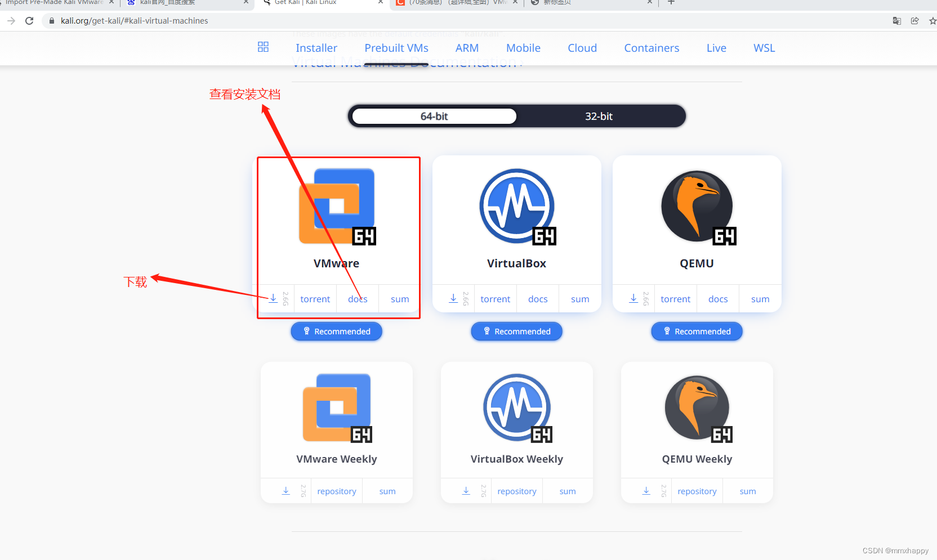Download the VirtualBox 64-bit image
The width and height of the screenshot is (937, 560).
point(453,298)
